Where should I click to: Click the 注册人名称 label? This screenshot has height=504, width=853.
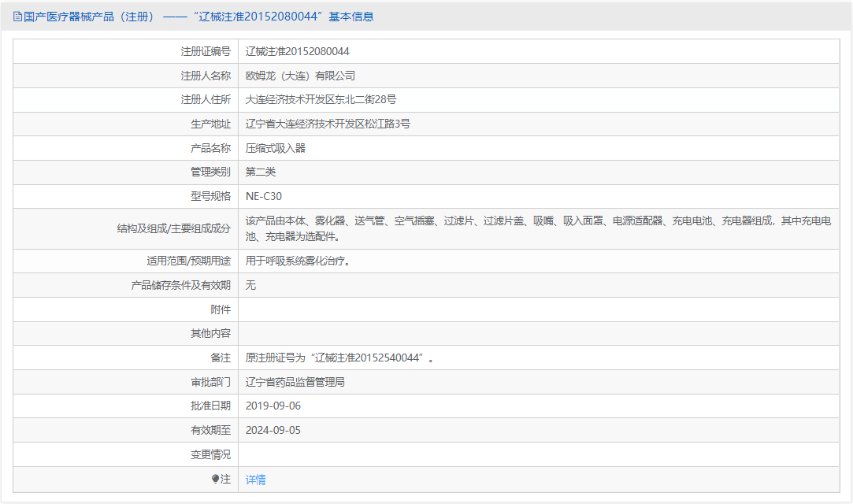(206, 76)
